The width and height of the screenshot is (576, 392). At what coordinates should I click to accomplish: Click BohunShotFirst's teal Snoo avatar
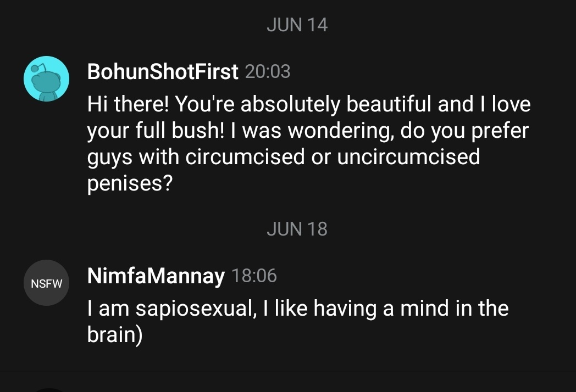46,79
